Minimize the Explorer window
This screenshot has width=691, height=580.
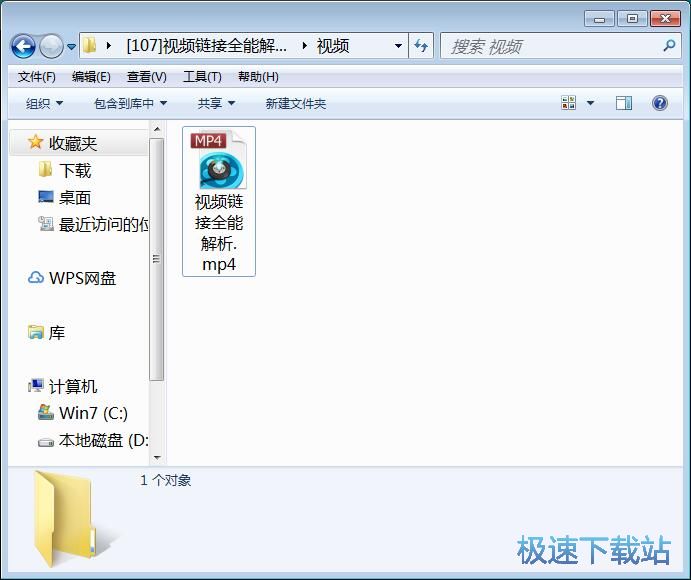[599, 19]
